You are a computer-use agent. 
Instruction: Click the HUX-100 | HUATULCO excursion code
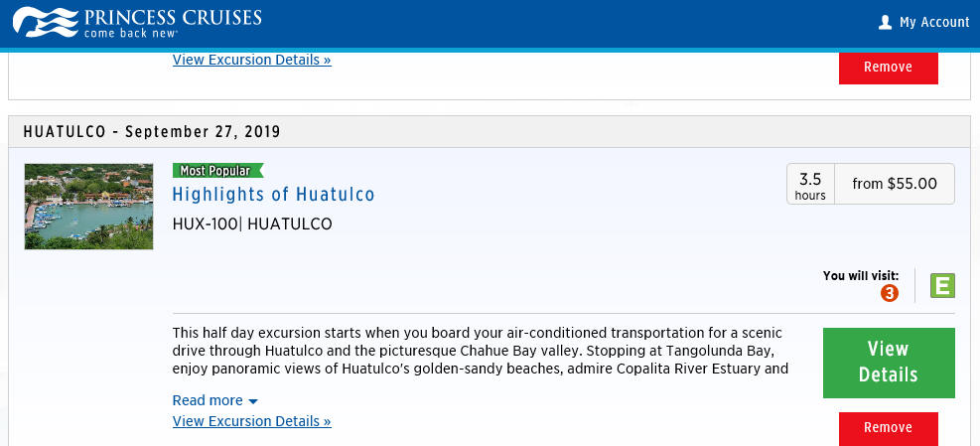(x=252, y=223)
